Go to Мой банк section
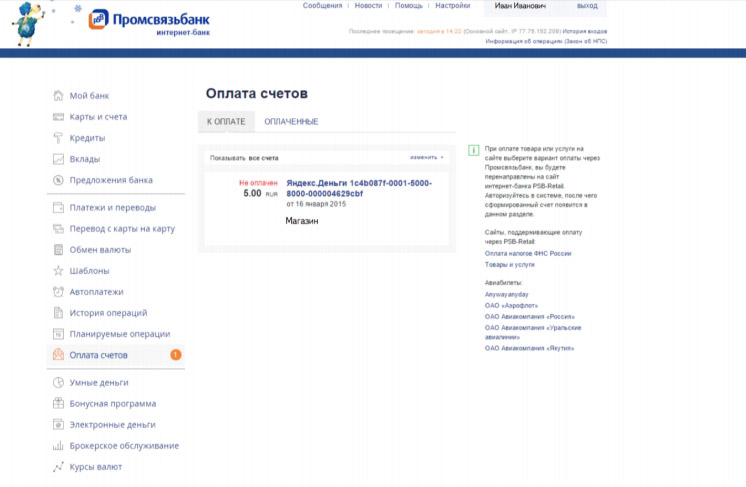 click(89, 96)
